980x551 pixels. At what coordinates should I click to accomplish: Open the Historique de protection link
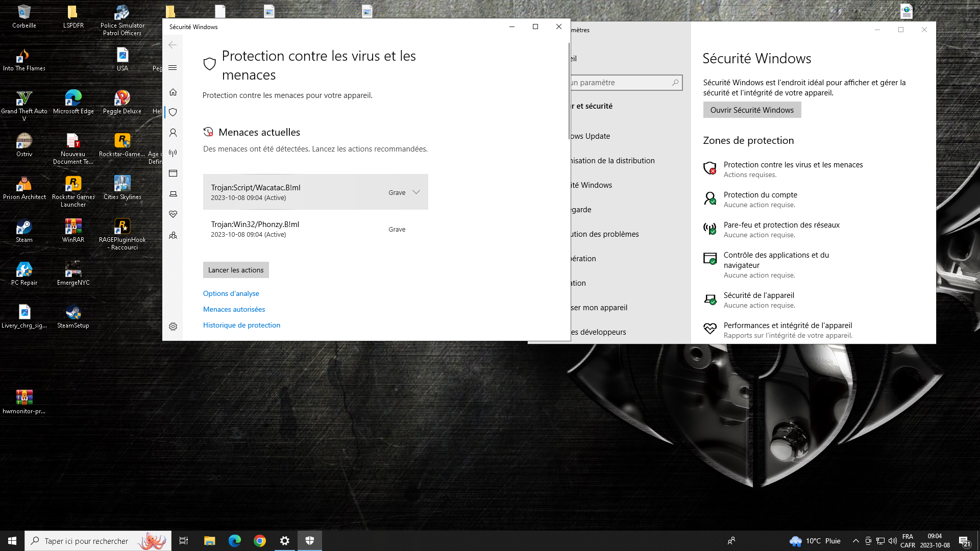point(241,325)
